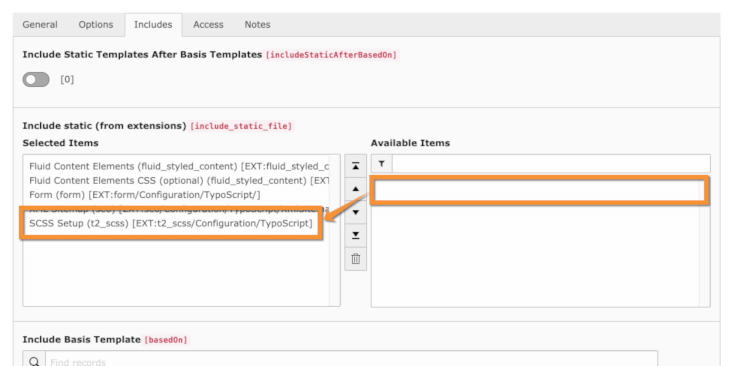734x366 pixels.
Task: Move selected item to bottom icon
Action: 356,235
